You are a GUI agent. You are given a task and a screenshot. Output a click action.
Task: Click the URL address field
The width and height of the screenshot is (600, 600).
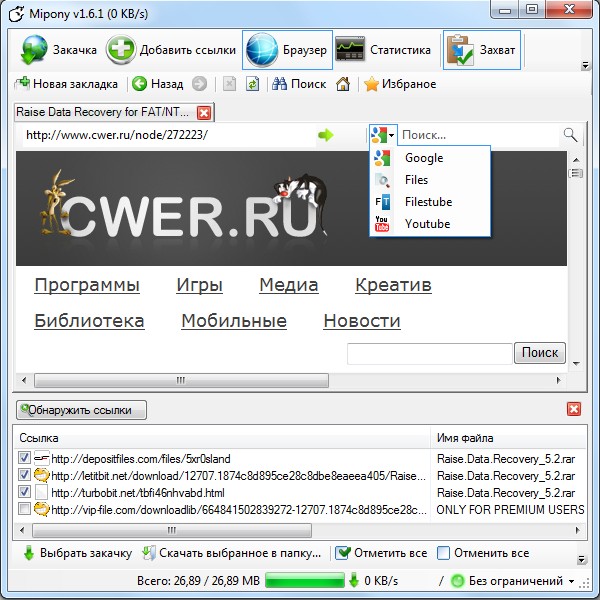point(165,135)
